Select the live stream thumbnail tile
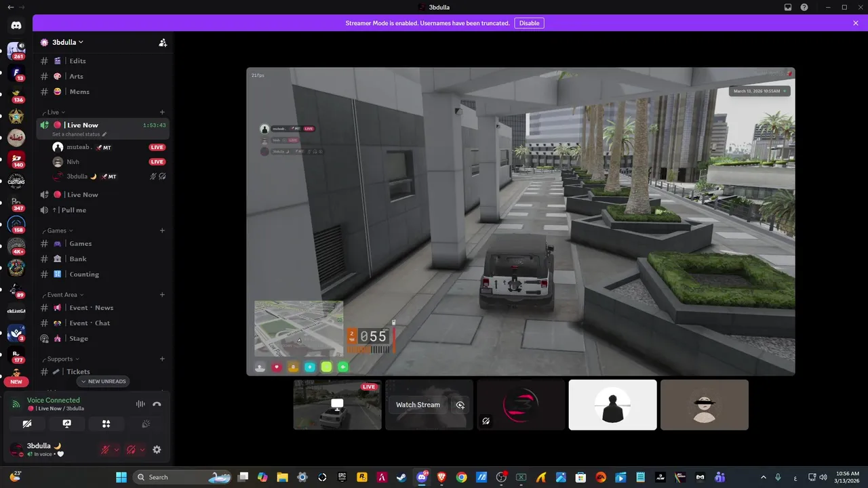 point(338,405)
